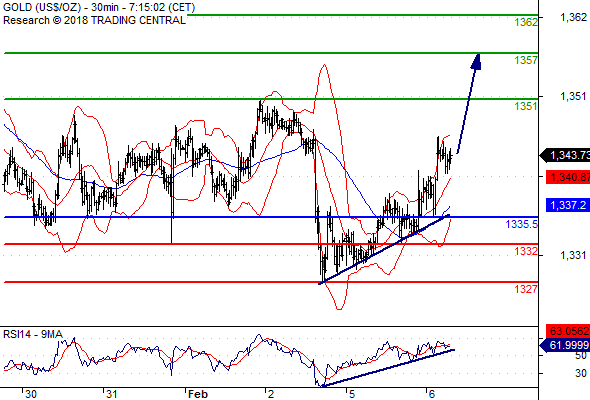Click the 1,351 price axis value
This screenshot has width=590, height=400.
pos(573,96)
